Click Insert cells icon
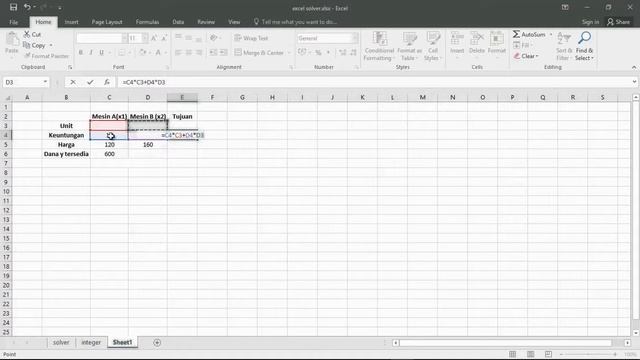640x360 pixels. [x=457, y=42]
